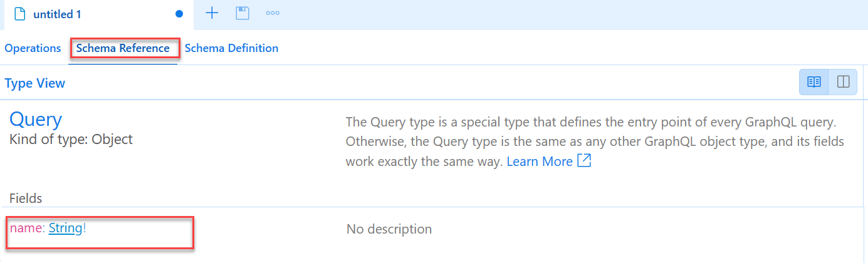
Task: Select the Schema Reference tab
Action: [123, 48]
